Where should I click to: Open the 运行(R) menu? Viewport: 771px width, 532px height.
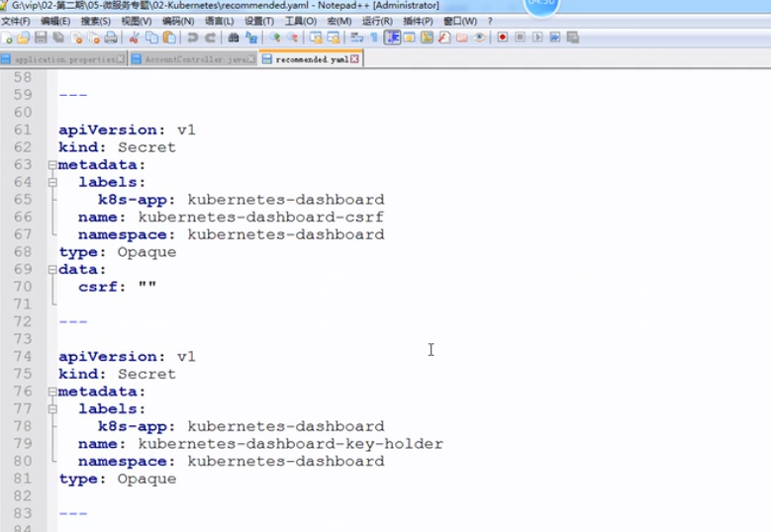point(378,21)
